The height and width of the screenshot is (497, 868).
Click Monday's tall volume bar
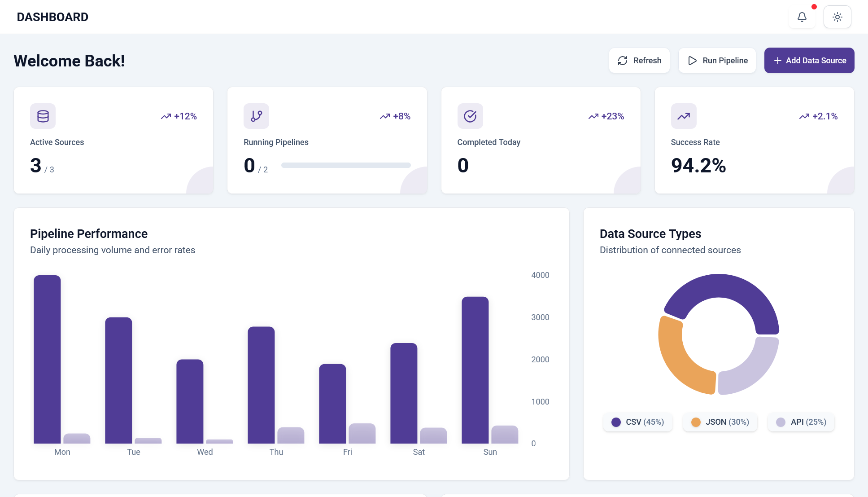[47, 359]
